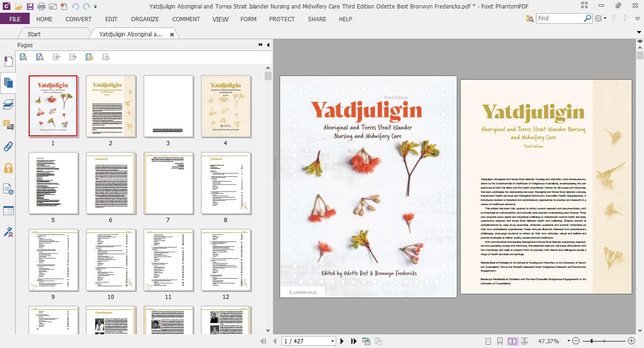Open search settings gear icon
Viewport: 644px width, 348px height.
click(x=598, y=18)
